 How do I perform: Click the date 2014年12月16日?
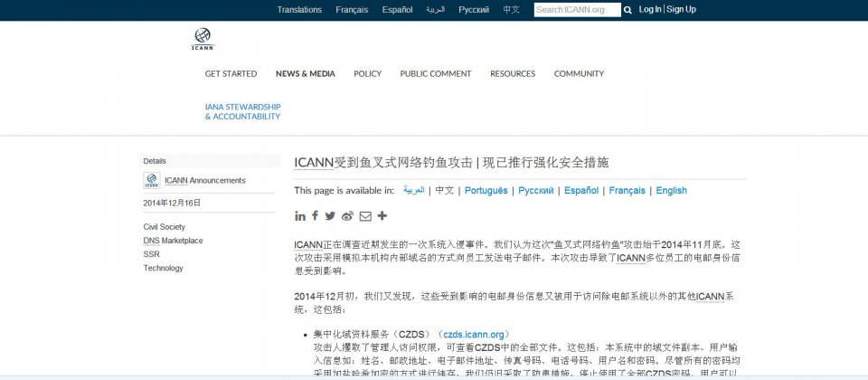tap(172, 204)
